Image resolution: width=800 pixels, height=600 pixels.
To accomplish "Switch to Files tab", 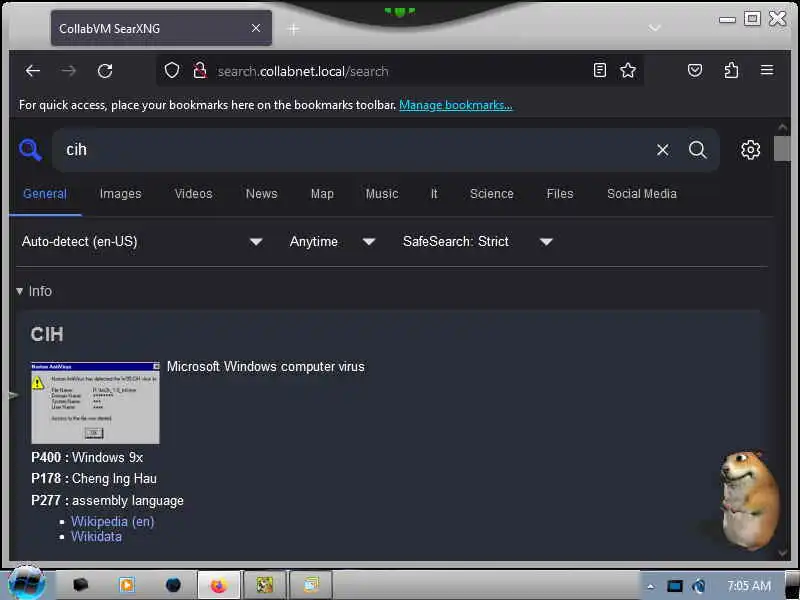I will [560, 194].
